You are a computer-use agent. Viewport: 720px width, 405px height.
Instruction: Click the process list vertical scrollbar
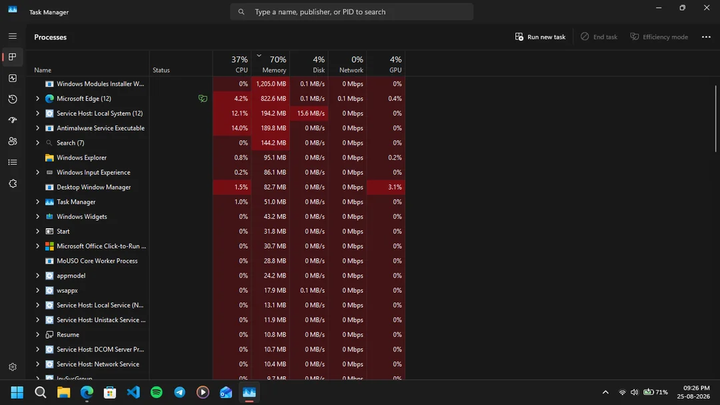click(715, 118)
